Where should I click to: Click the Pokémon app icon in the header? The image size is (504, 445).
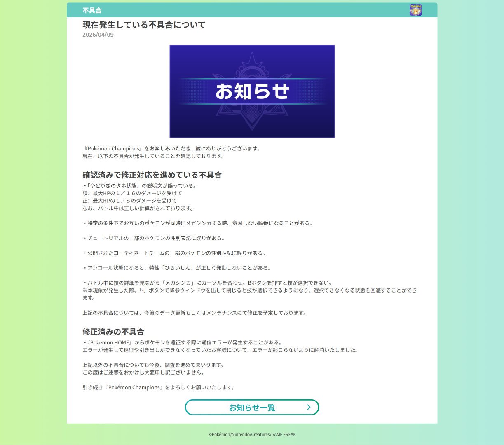[x=415, y=10]
